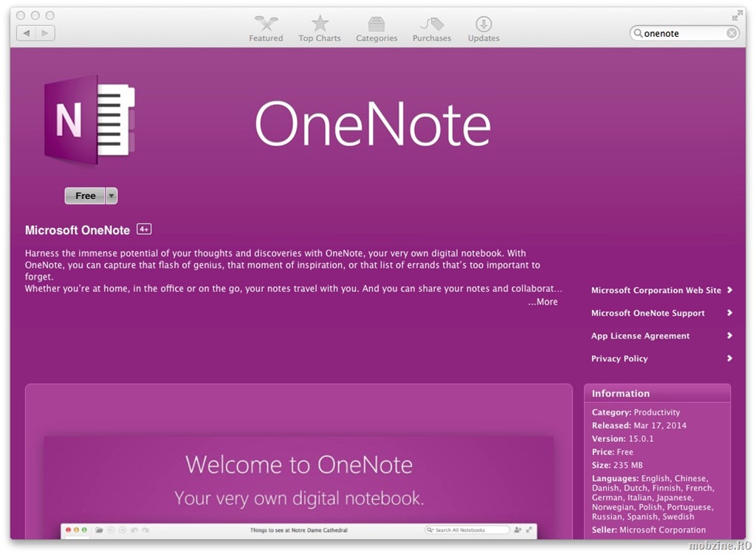Click the Free button to get OneNote
This screenshot has width=756, height=554.
click(x=86, y=196)
